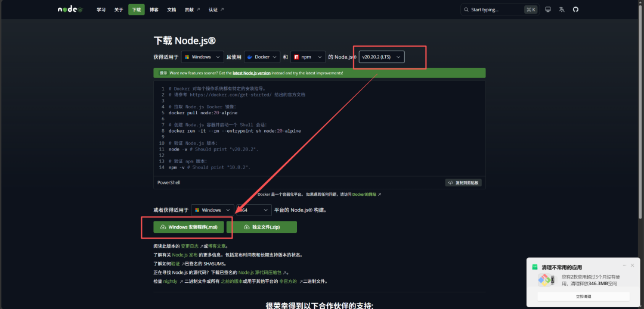Viewport: 644px width, 309px height.
Task: Click the Docker whale icon
Action: 250,57
